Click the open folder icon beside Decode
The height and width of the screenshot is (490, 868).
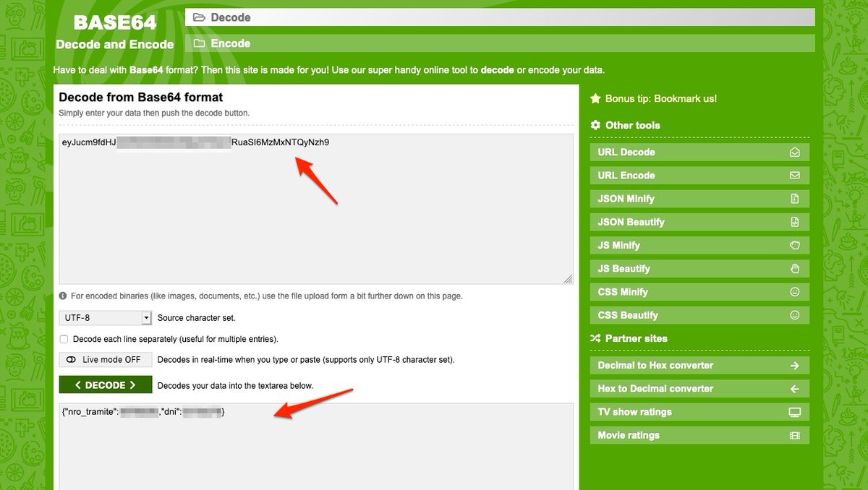[199, 17]
